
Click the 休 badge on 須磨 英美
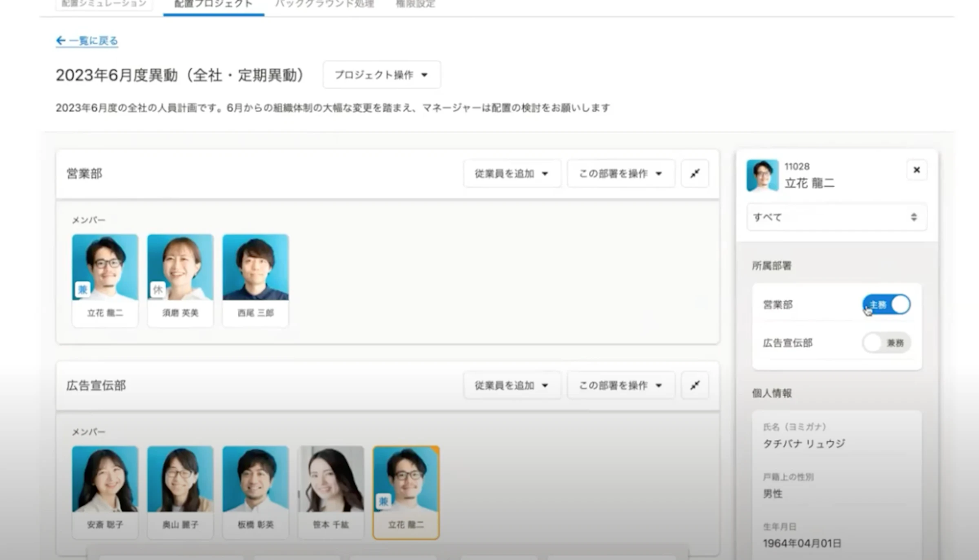(158, 289)
